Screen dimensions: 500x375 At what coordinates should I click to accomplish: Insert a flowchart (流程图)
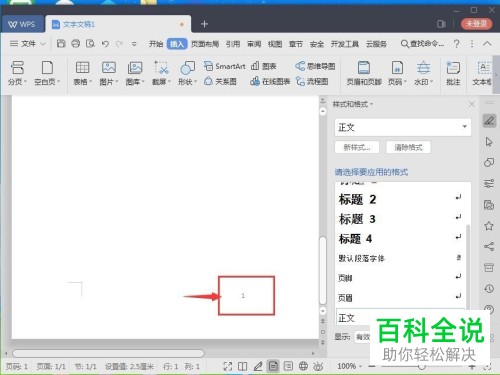click(312, 81)
